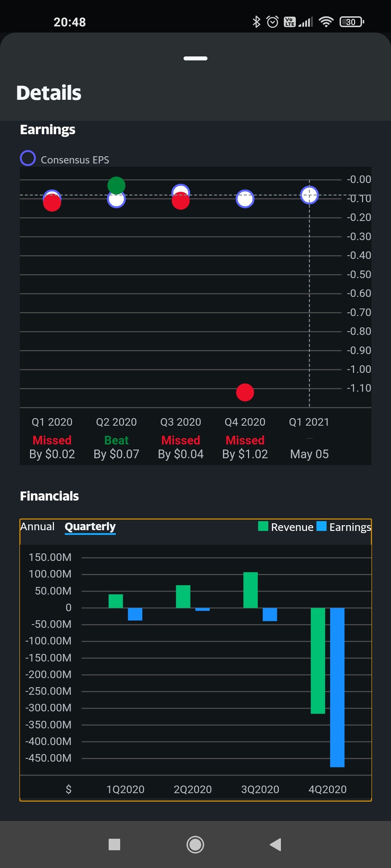
Task: Select the Quarterly financials tab
Action: [90, 527]
